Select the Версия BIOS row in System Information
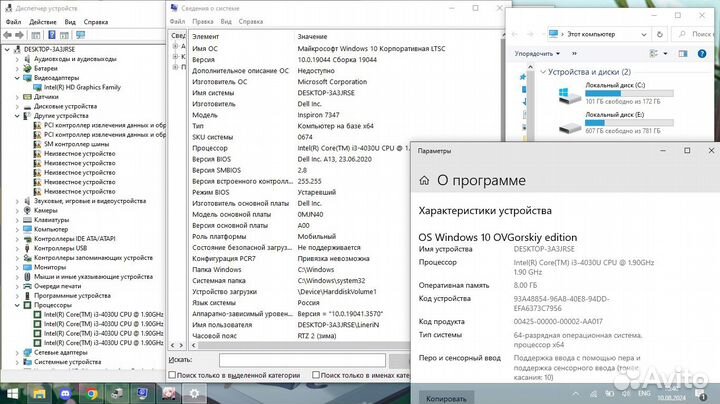The width and height of the screenshot is (720, 404). (x=301, y=159)
